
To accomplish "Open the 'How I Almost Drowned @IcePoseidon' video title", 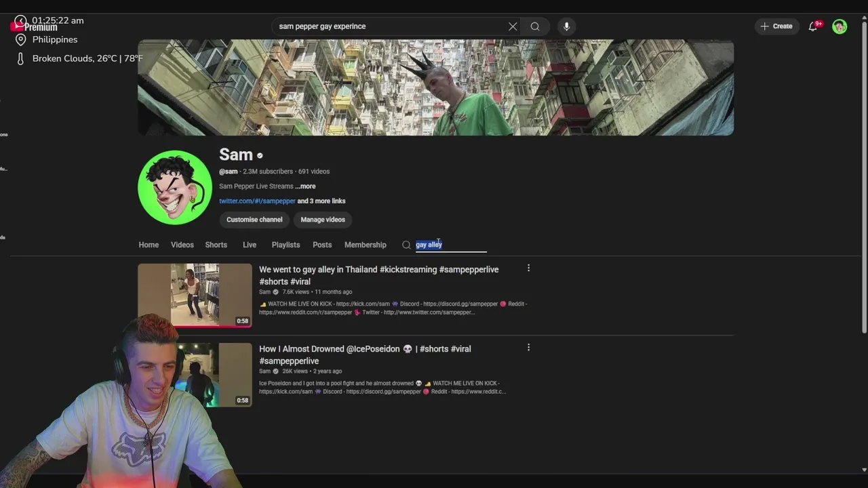I will point(365,354).
